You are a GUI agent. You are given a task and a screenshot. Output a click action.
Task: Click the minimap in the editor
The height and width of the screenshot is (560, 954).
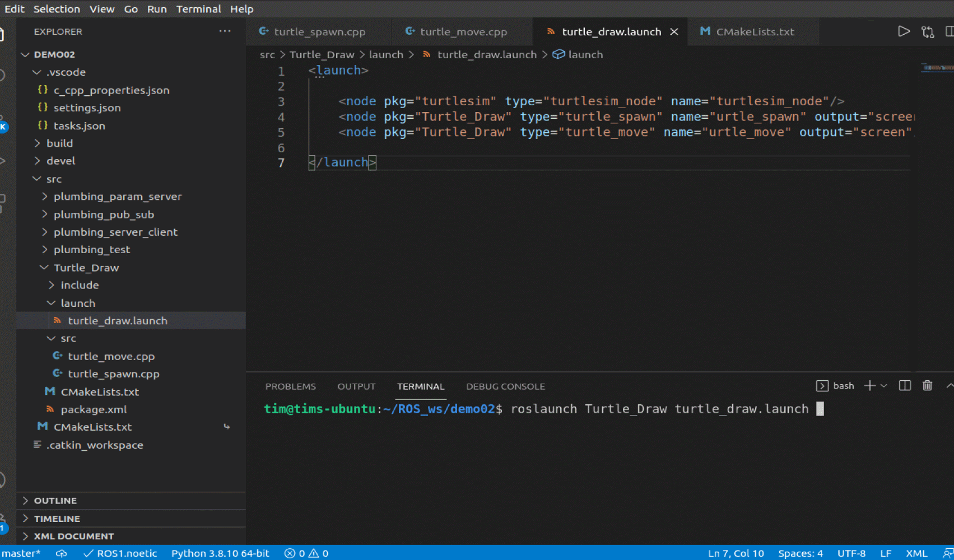pyautogui.click(x=937, y=68)
